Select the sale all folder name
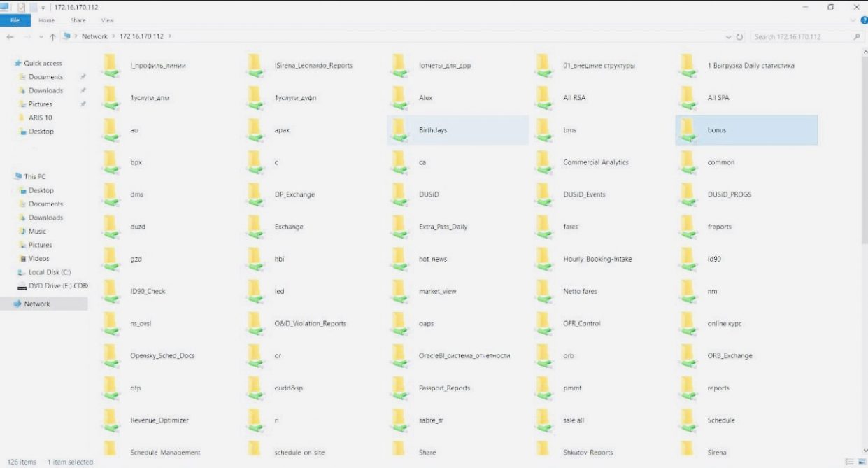 (x=574, y=420)
